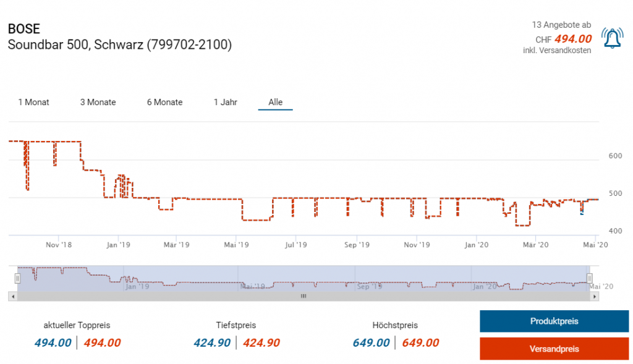This screenshot has height=364, width=633.
Task: Click the shaded navigator overview area
Action: coord(303,279)
